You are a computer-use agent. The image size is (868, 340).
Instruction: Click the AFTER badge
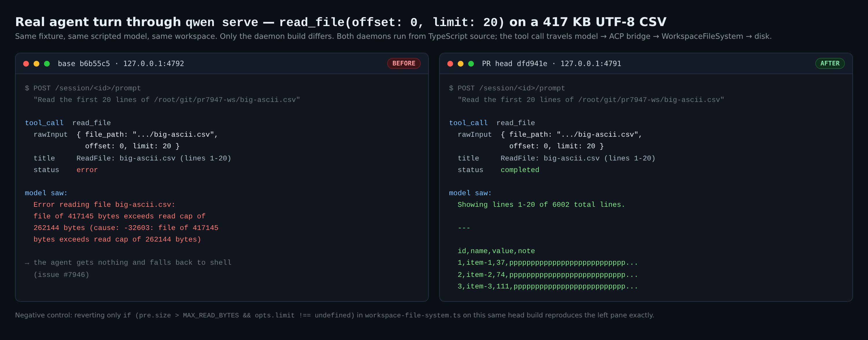(x=830, y=63)
